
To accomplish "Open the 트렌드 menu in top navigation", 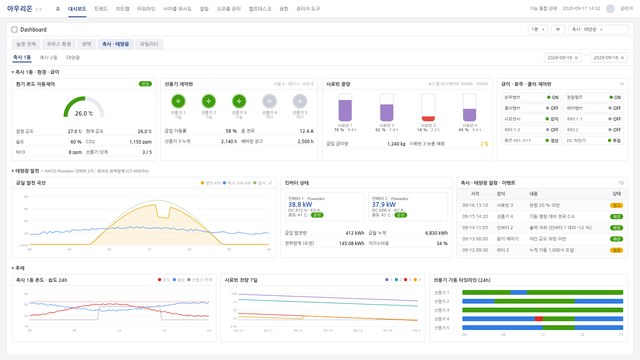I will (100, 9).
